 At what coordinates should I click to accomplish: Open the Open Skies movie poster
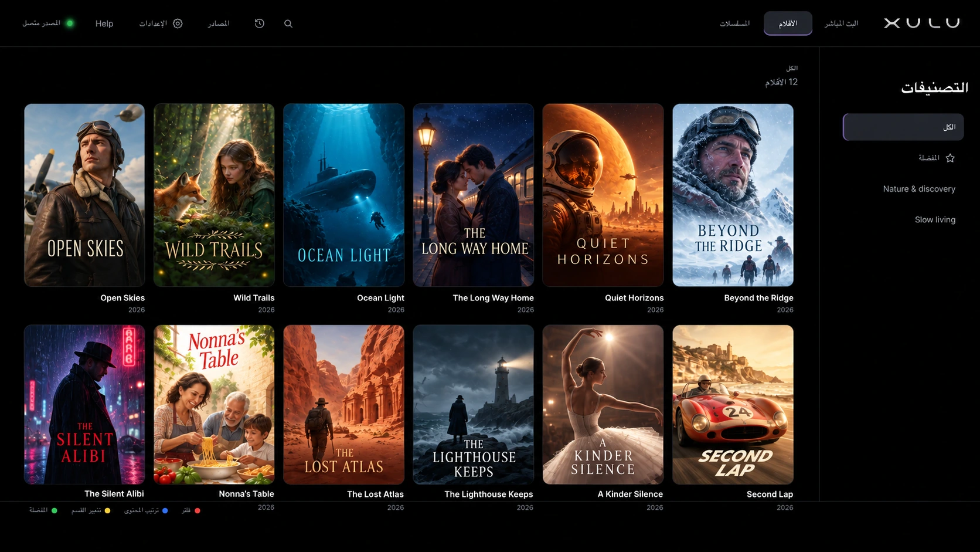84,195
